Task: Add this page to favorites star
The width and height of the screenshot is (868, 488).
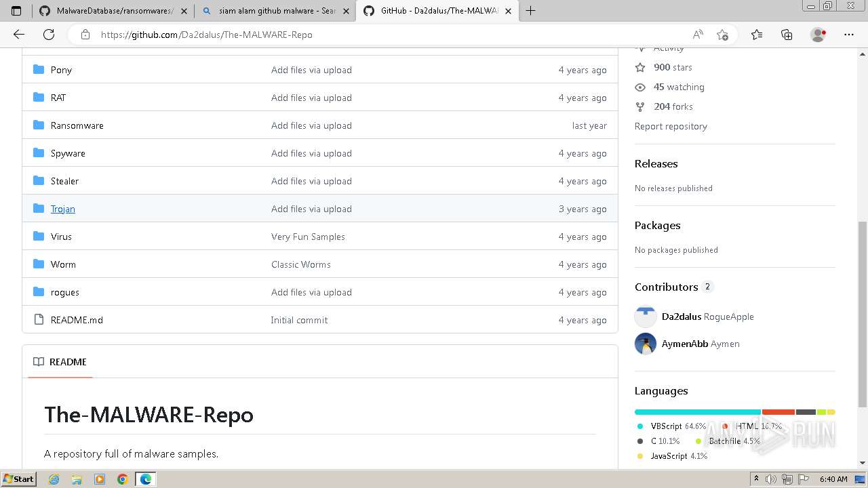Action: point(722,35)
